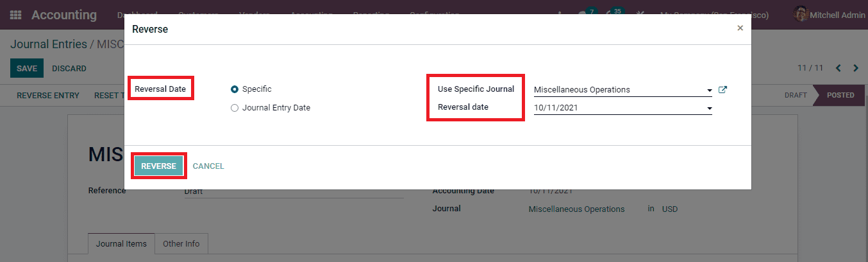Open the Journal Items tab

(x=121, y=244)
